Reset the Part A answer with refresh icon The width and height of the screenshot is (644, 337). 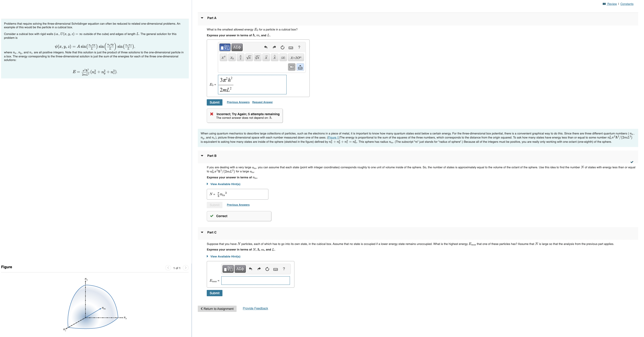283,47
